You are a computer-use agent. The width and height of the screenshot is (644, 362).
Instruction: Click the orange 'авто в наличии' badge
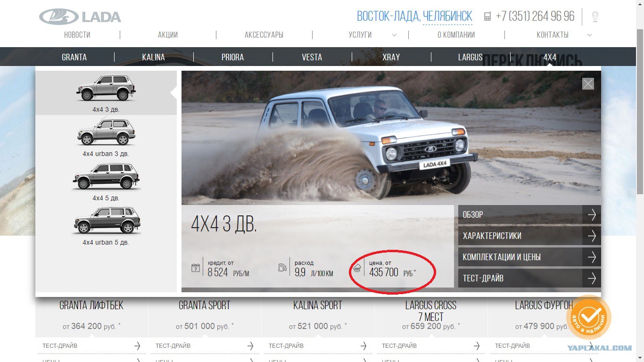point(589,318)
